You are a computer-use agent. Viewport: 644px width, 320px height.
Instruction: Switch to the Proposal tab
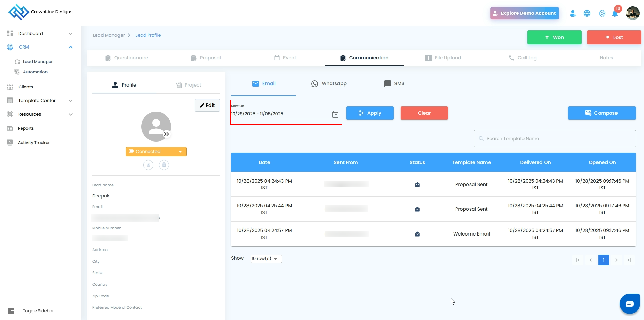[206, 58]
